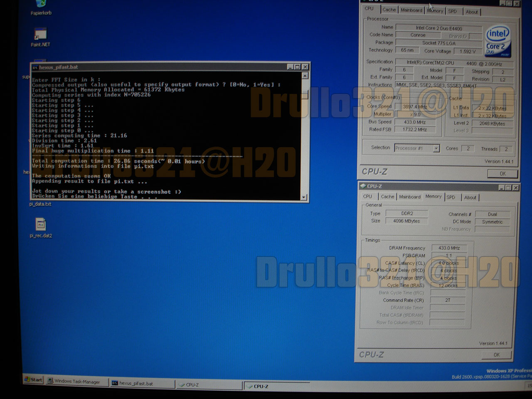Select Memory tab in lower CPU-Z window
Viewport: 532px width, 399px height.
tap(433, 197)
